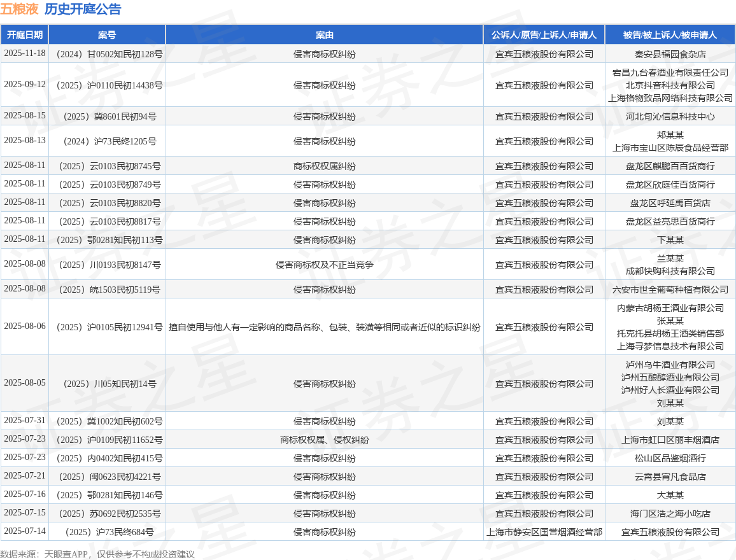Viewport: 736px width, 560px height.
Task: Click date cell 2025-07-31
Action: 25,420
